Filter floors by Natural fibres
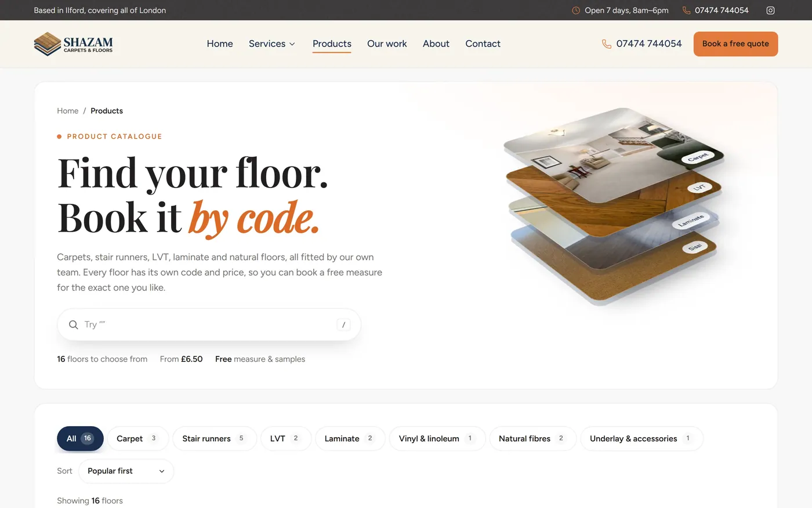The width and height of the screenshot is (812, 508). (532, 438)
